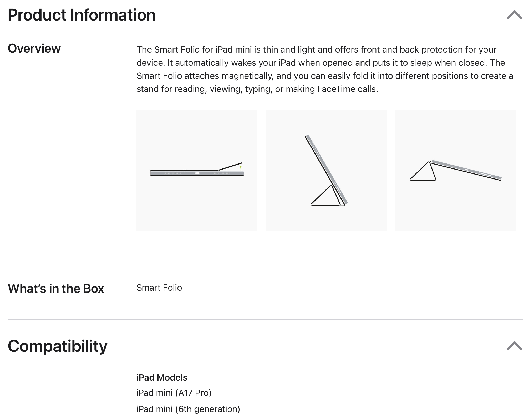Open the low typing angle illustration

[455, 170]
